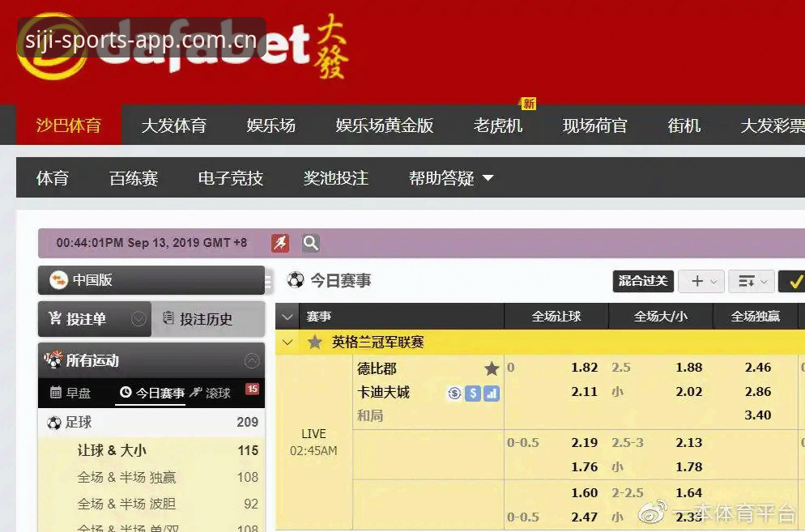Bet handicap odds 1.60
The height and width of the screenshot is (532, 805).
click(x=584, y=493)
